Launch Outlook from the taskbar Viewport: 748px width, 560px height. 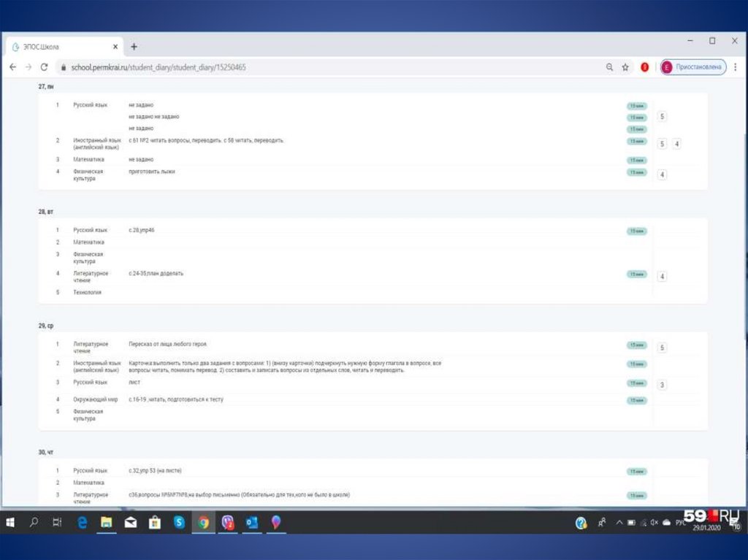pos(251,523)
